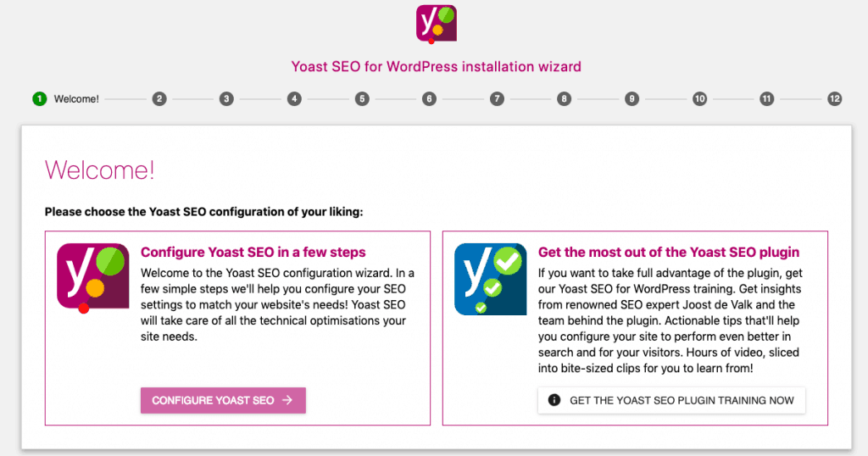Go to wizard step 7
This screenshot has width=868, height=456.
[x=497, y=99]
